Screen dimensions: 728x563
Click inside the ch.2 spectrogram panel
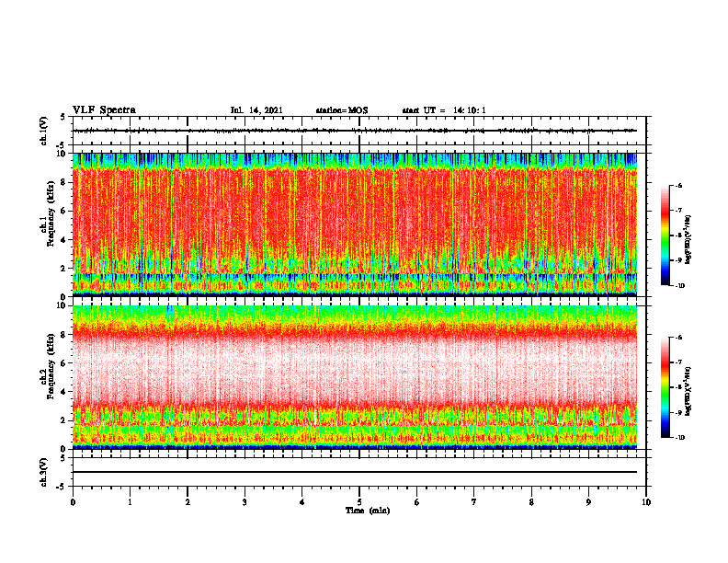tap(355, 377)
